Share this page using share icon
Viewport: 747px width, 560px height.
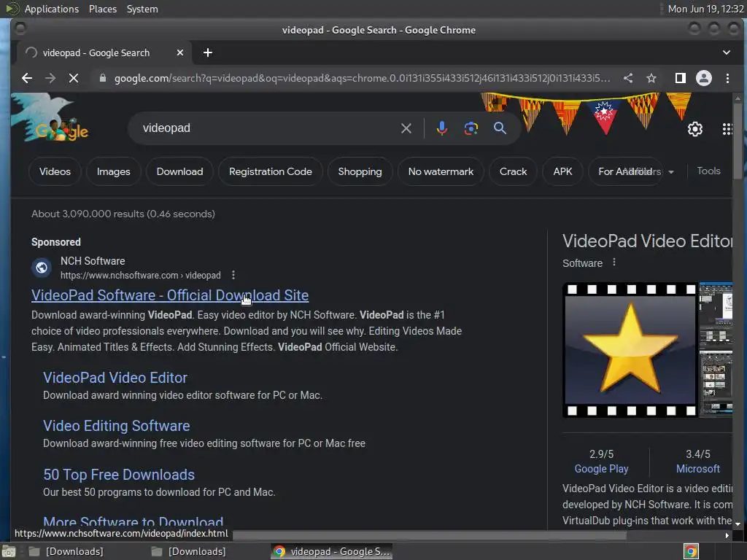tap(628, 78)
